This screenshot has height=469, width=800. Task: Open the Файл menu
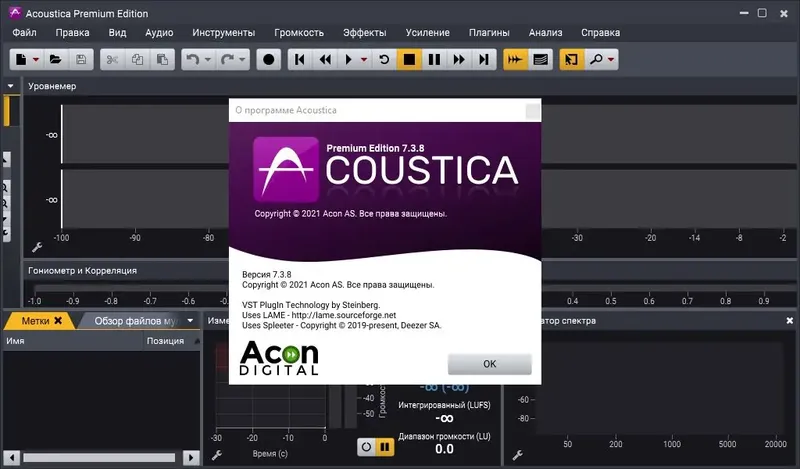(x=24, y=33)
